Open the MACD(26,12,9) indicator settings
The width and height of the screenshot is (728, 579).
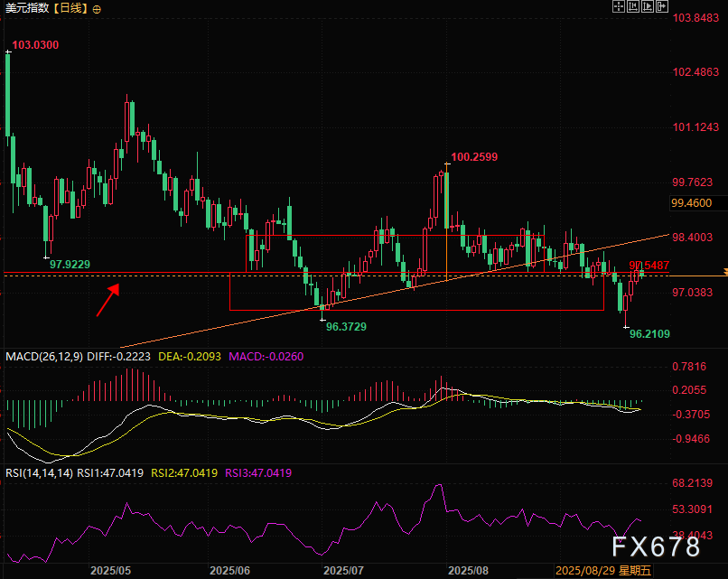[x=44, y=357]
